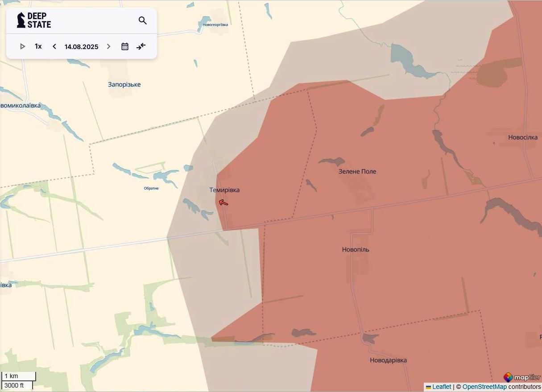Step to the previous date with the left chevron
The height and width of the screenshot is (392, 542).
pyautogui.click(x=54, y=46)
